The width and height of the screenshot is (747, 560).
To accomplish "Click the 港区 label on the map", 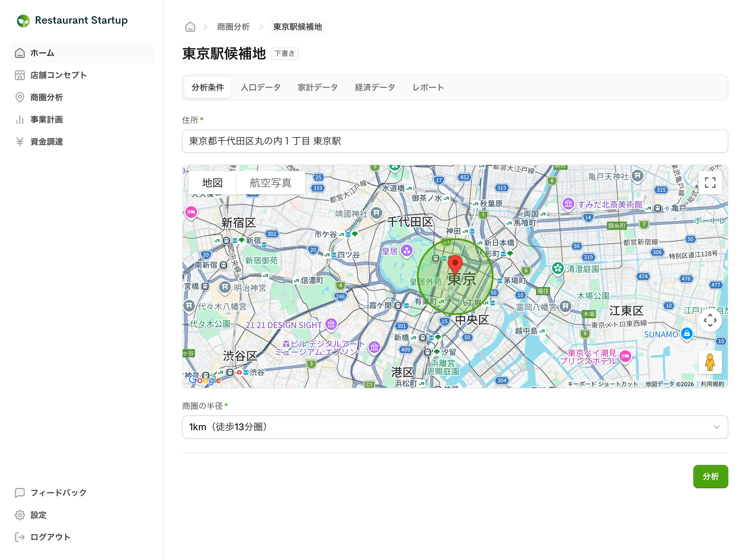I will 402,372.
